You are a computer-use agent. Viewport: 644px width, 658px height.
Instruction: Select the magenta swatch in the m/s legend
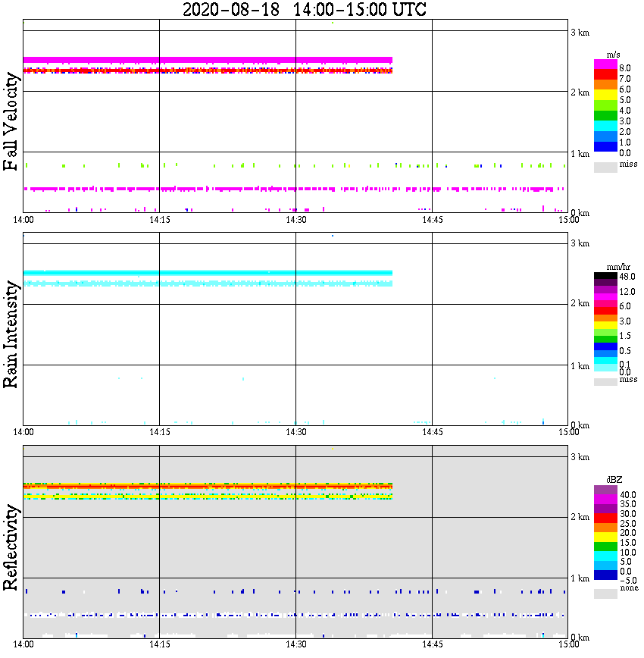coord(605,64)
